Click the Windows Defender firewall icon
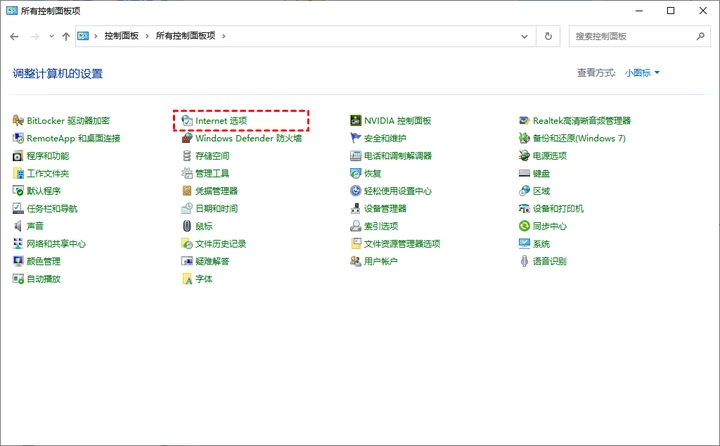 point(187,138)
